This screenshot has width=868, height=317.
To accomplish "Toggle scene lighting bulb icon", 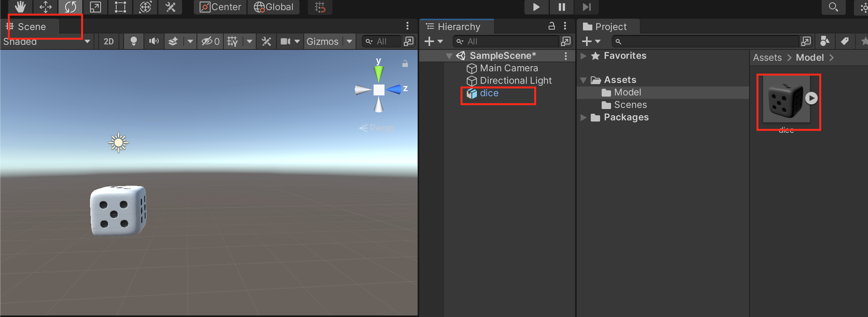I will pos(133,41).
